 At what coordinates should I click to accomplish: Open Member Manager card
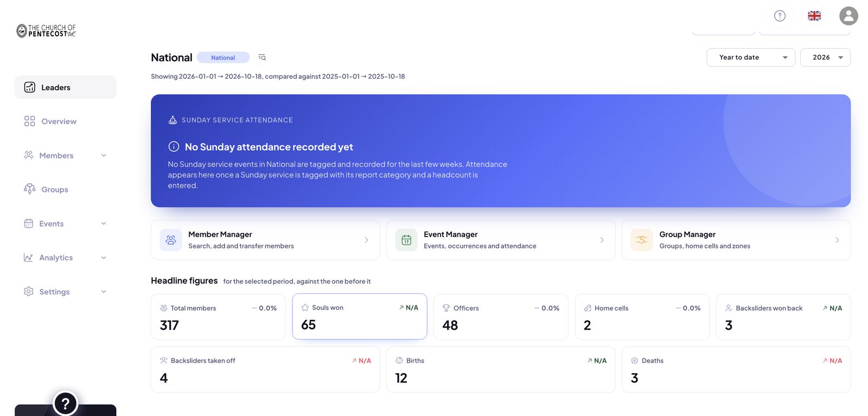tap(265, 240)
